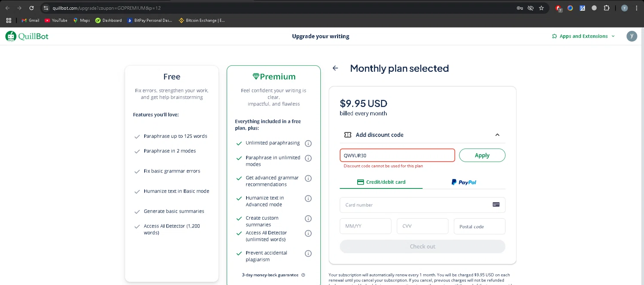Select the Credit/debit card tab
This screenshot has height=285, width=644.
[x=381, y=182]
